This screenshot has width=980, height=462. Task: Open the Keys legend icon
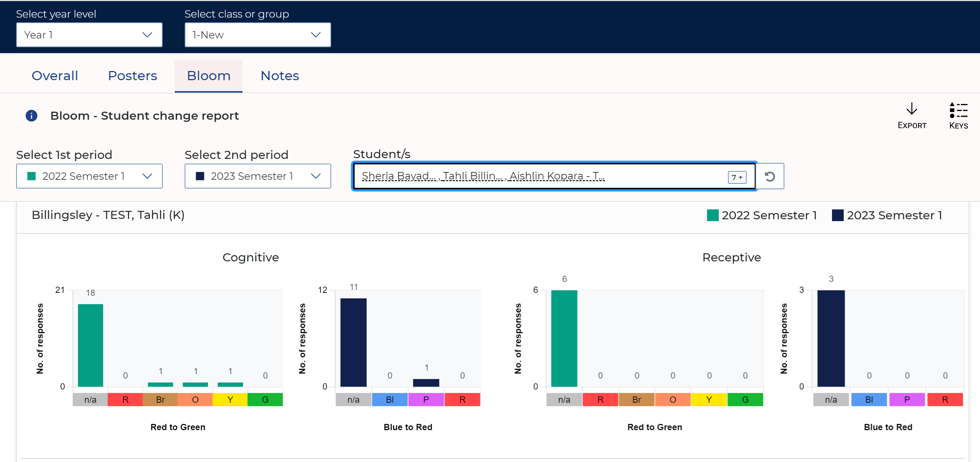pyautogui.click(x=958, y=110)
